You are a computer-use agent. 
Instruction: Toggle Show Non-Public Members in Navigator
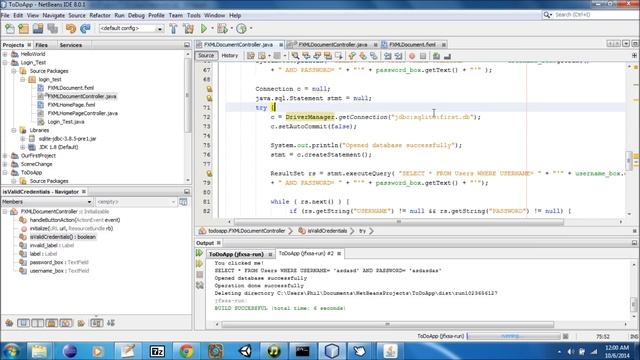click(x=52, y=323)
